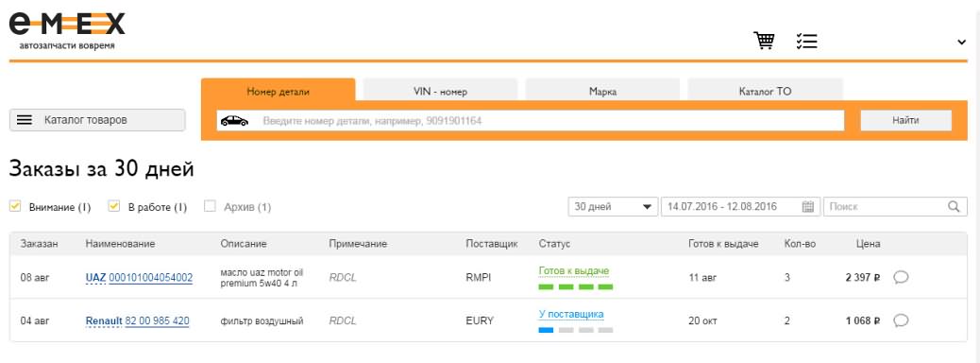
Task: Open the shopping cart icon
Action: tap(764, 41)
